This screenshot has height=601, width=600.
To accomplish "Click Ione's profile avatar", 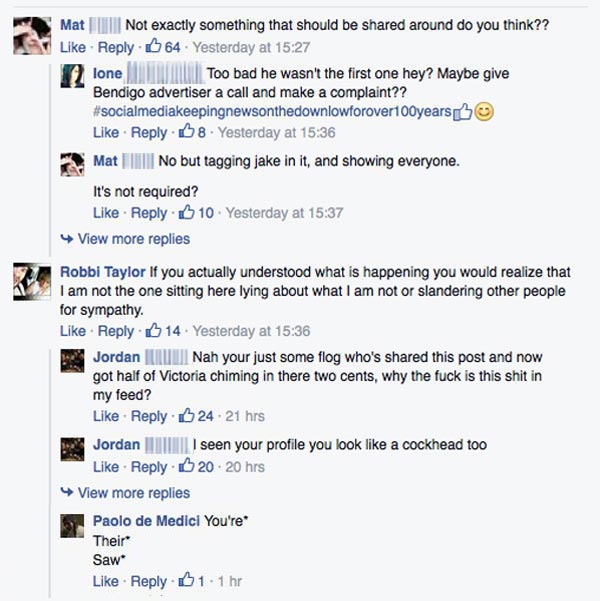I will pyautogui.click(x=72, y=77).
